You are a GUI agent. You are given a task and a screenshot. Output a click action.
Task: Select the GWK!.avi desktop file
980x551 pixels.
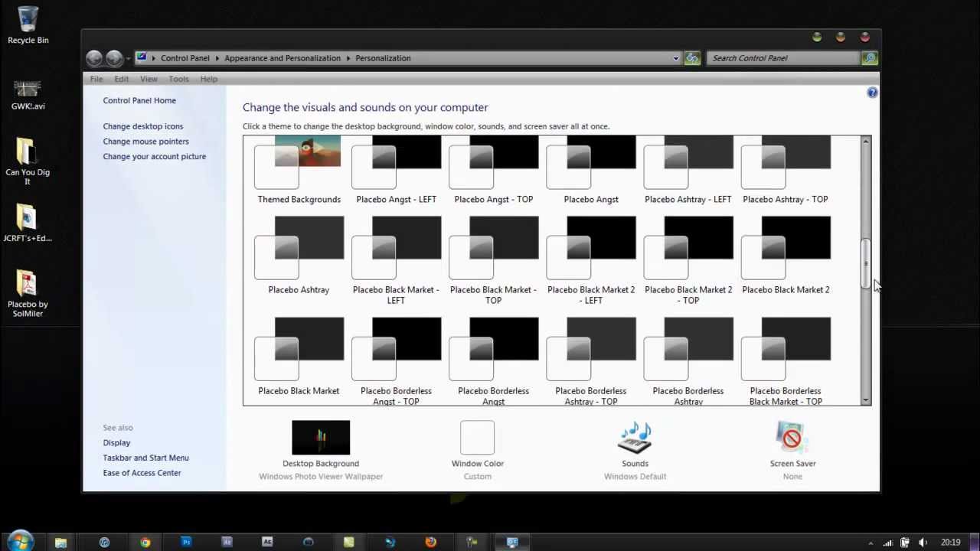tap(28, 95)
